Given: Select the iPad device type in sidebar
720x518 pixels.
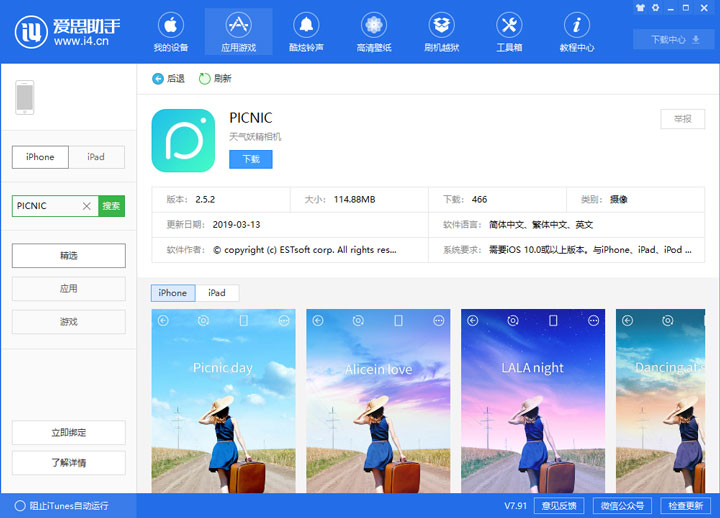Looking at the screenshot, I should pyautogui.click(x=96, y=157).
